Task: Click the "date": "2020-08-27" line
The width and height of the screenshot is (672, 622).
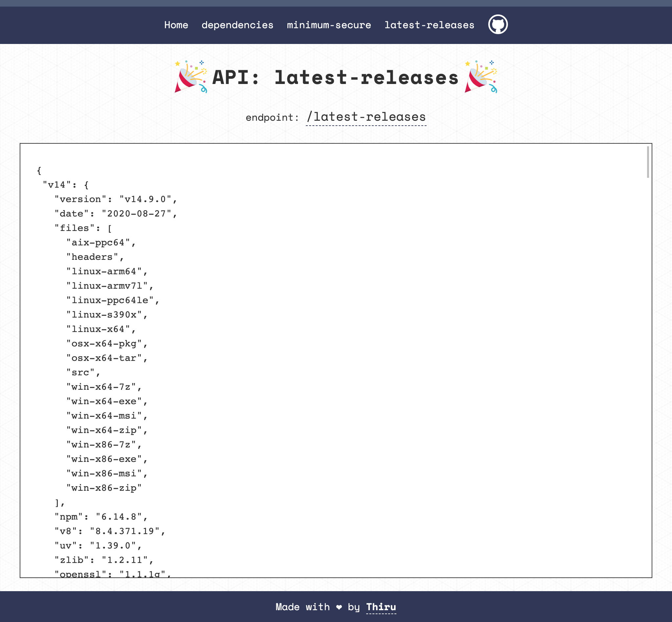Action: (x=116, y=214)
